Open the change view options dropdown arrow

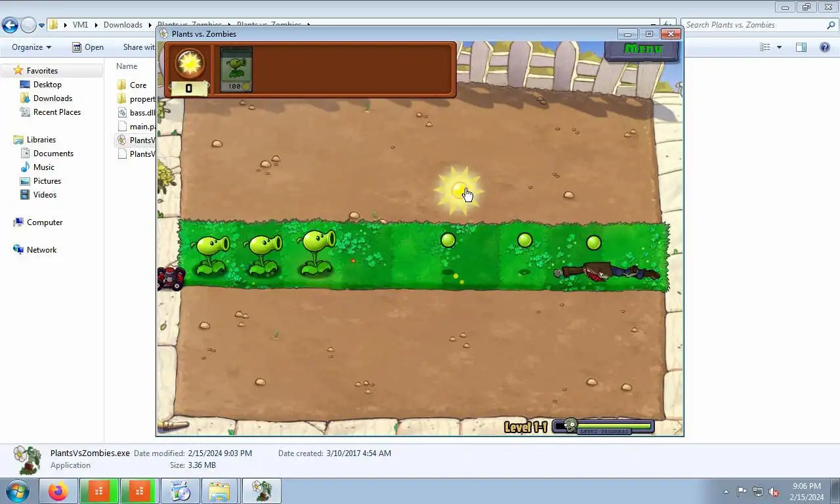tap(779, 47)
